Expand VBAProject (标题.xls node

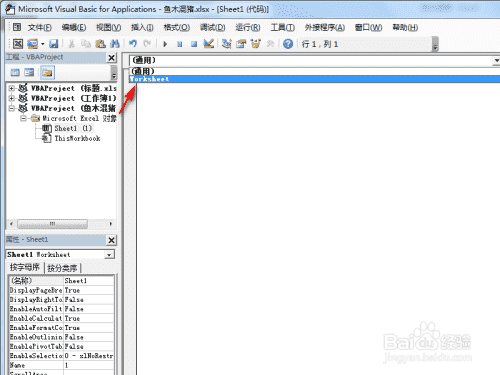12,88
